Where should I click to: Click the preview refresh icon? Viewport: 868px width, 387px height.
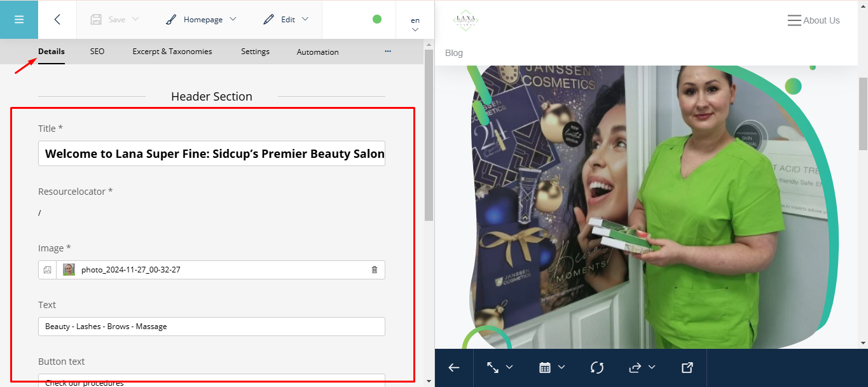[596, 367]
